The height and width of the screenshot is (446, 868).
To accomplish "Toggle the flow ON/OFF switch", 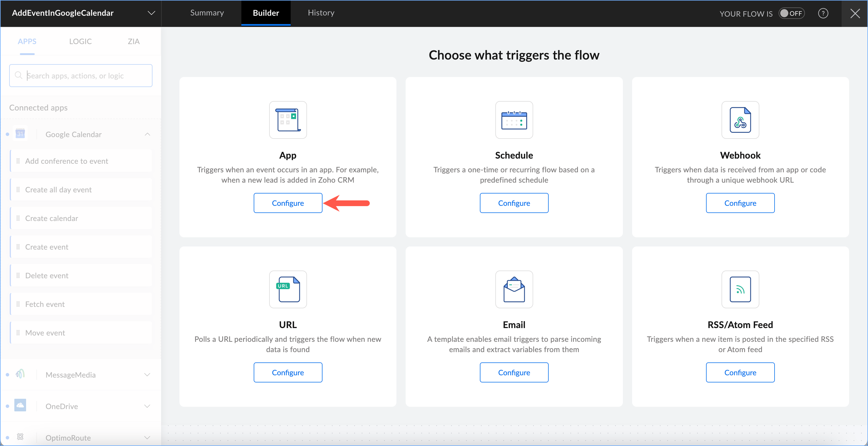I will click(x=791, y=13).
